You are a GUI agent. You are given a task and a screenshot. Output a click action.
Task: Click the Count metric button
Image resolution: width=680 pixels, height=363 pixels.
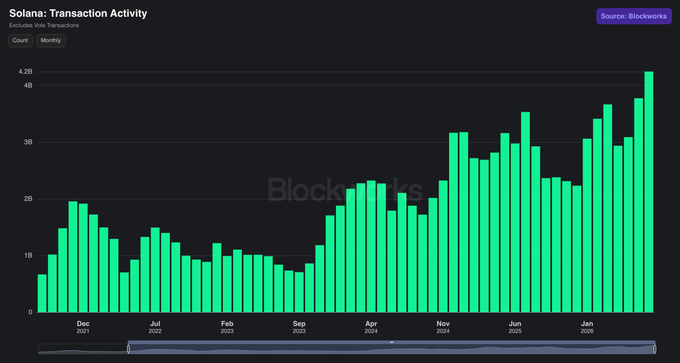pos(20,41)
